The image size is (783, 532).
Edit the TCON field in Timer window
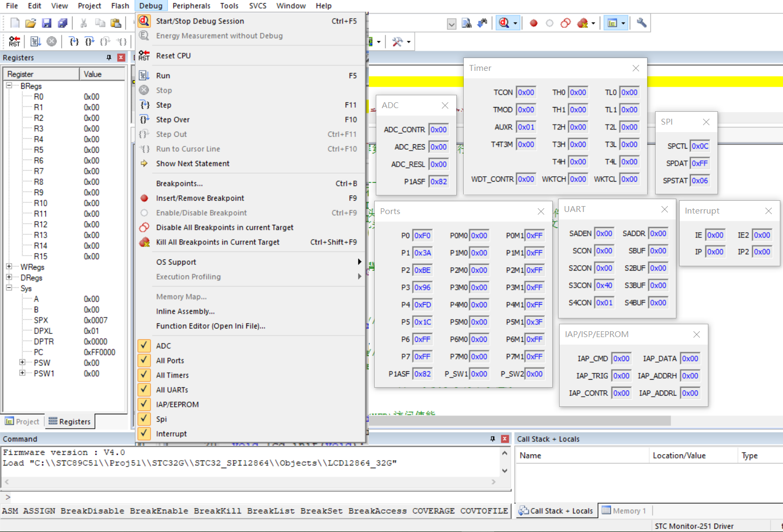[x=526, y=92]
